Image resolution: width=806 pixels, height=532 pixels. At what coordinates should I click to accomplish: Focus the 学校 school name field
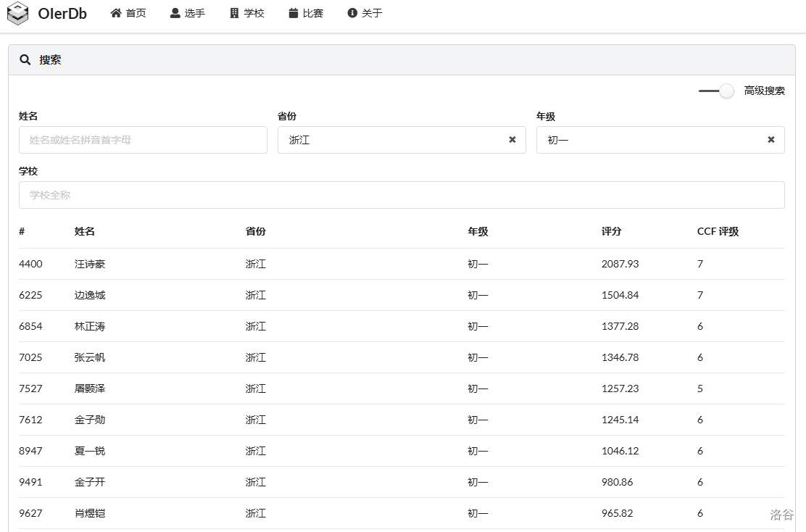(402, 195)
